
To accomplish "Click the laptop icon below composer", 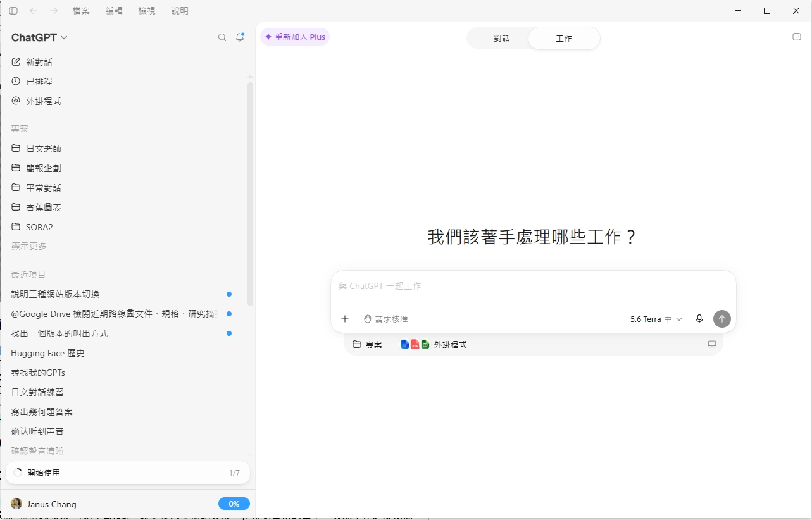I will pos(712,345).
